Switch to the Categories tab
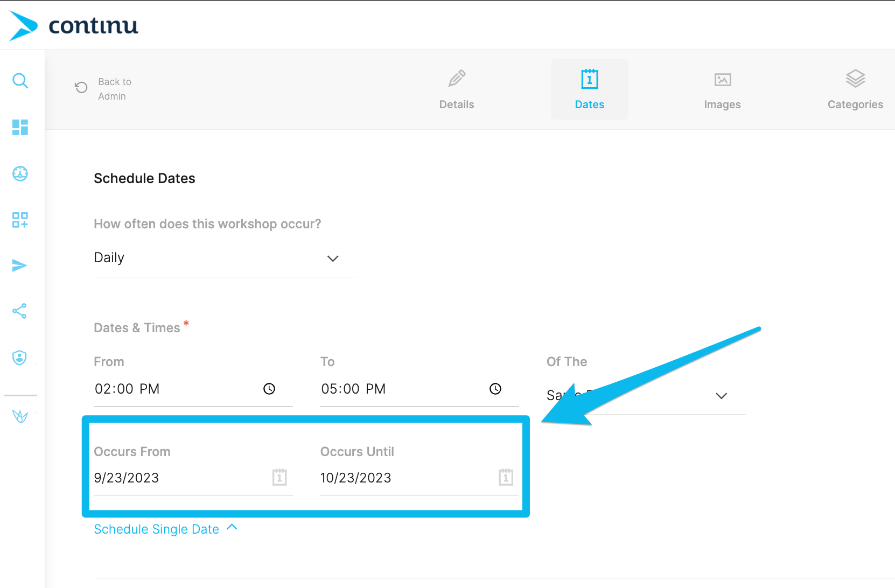 coord(855,89)
